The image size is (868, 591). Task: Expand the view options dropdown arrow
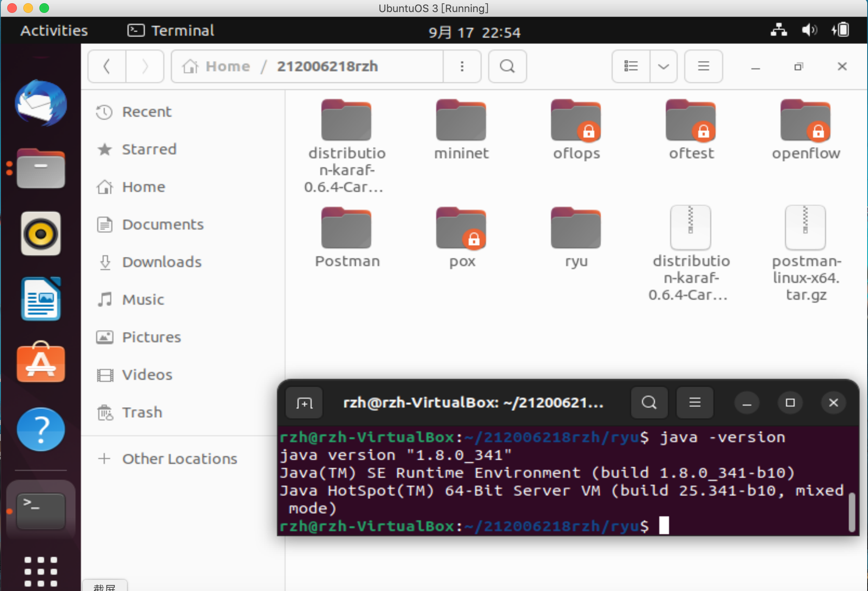pyautogui.click(x=663, y=66)
